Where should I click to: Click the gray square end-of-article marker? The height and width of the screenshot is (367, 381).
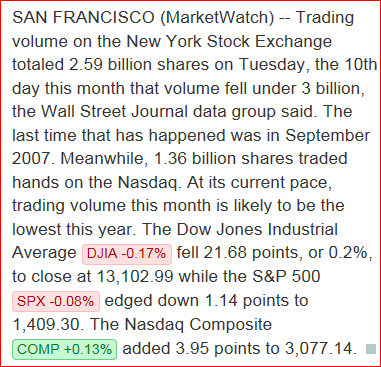click(371, 349)
